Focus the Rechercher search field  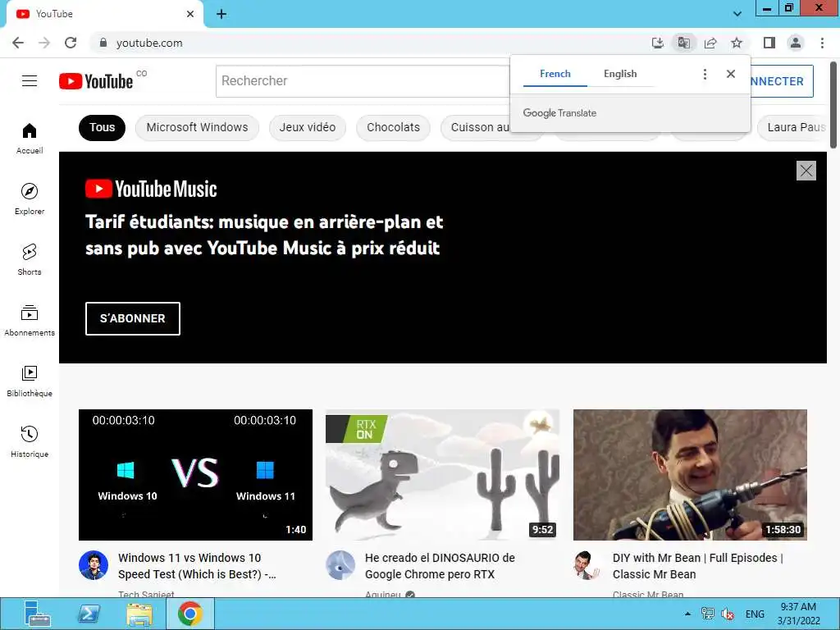[363, 81]
